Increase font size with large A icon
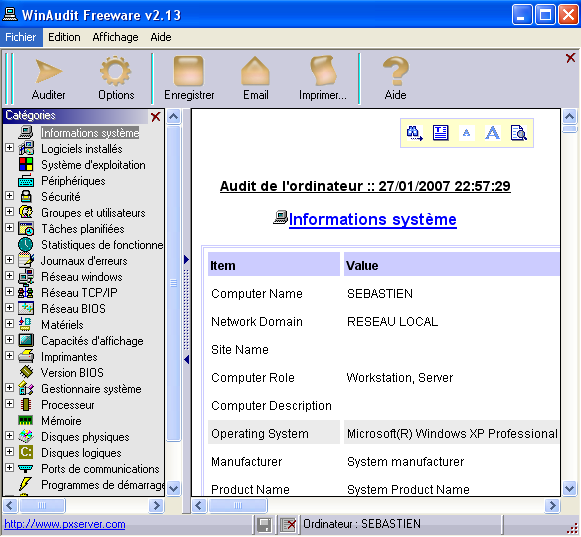This screenshot has height=537, width=581. point(492,133)
